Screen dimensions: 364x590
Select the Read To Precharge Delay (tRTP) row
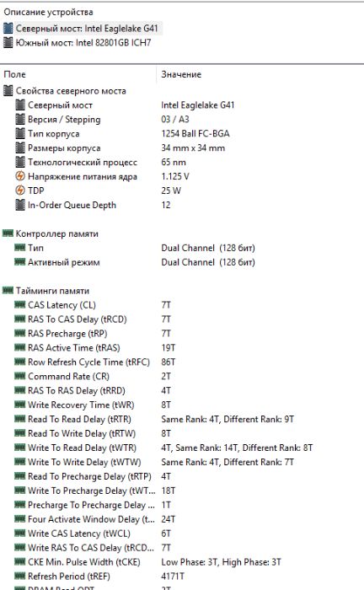(x=89, y=477)
